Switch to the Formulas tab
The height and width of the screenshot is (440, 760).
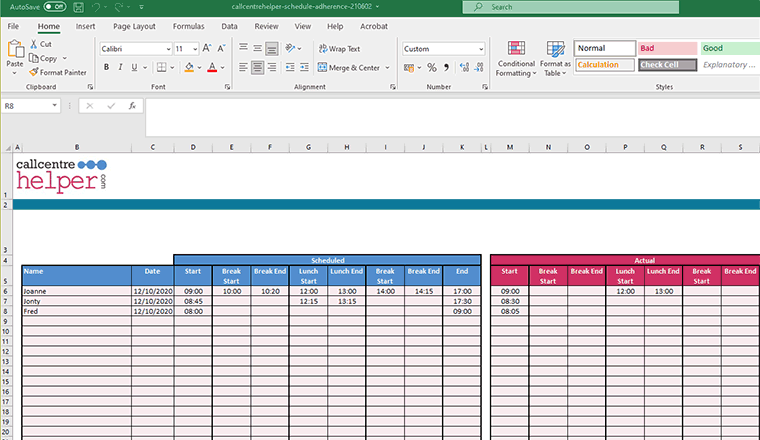(x=189, y=26)
